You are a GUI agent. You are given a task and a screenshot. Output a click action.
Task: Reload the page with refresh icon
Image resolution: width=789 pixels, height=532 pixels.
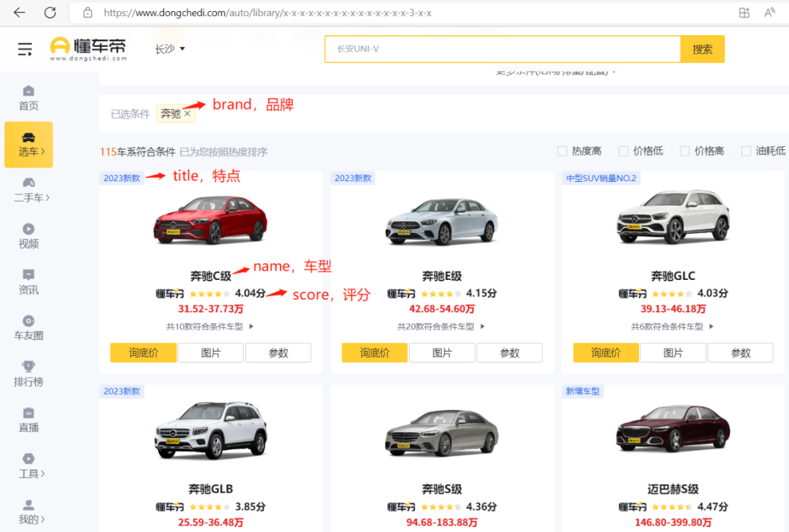pos(50,12)
